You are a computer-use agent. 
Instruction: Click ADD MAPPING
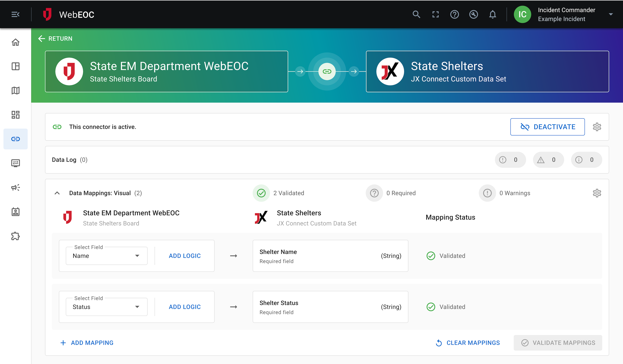[x=87, y=343]
